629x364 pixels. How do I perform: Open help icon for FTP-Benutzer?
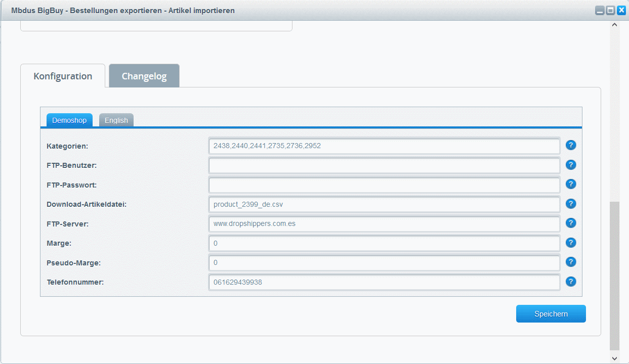(571, 165)
